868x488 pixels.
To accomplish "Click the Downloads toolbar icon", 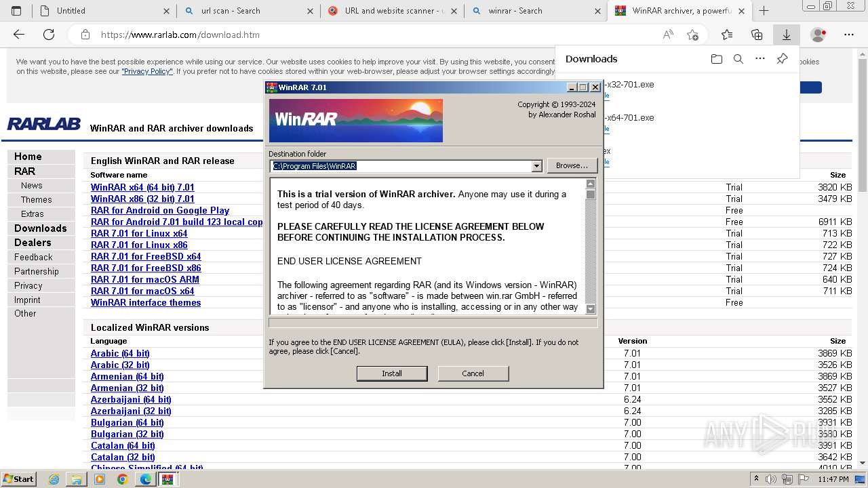I will [x=787, y=35].
